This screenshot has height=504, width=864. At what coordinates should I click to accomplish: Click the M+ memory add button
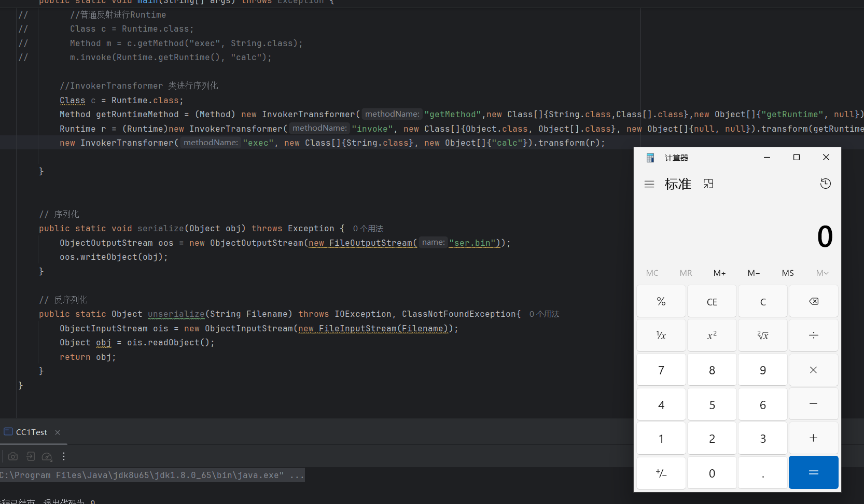[x=720, y=273]
